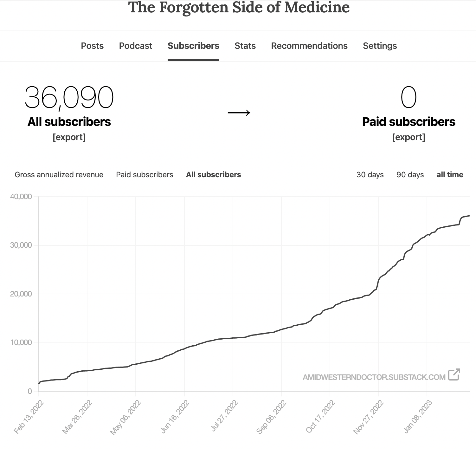Open the Recommendations tab
476x449 pixels.
click(309, 46)
